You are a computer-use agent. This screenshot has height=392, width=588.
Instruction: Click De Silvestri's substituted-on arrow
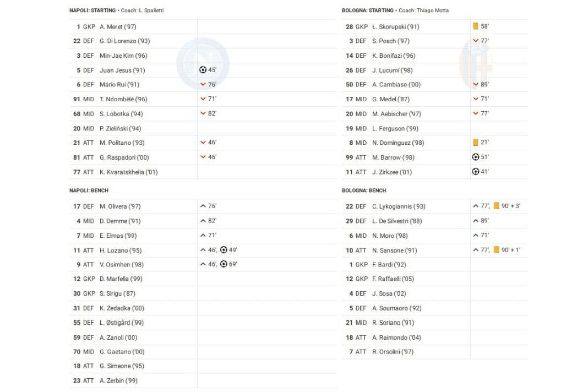pyautogui.click(x=476, y=221)
